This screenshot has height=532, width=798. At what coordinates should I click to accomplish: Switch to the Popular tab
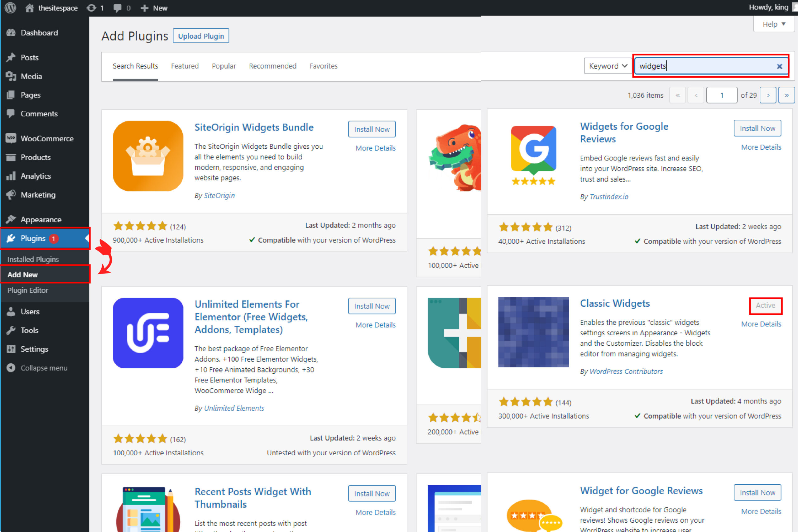(x=224, y=66)
